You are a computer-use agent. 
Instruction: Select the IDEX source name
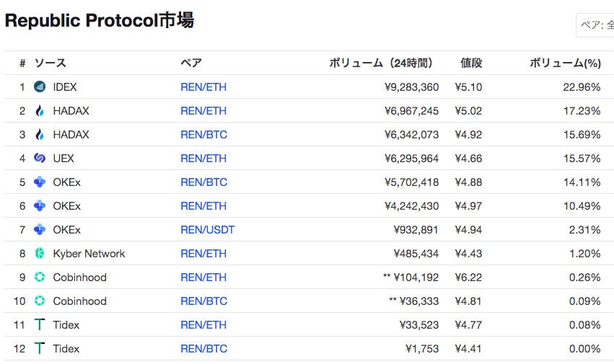pos(65,87)
